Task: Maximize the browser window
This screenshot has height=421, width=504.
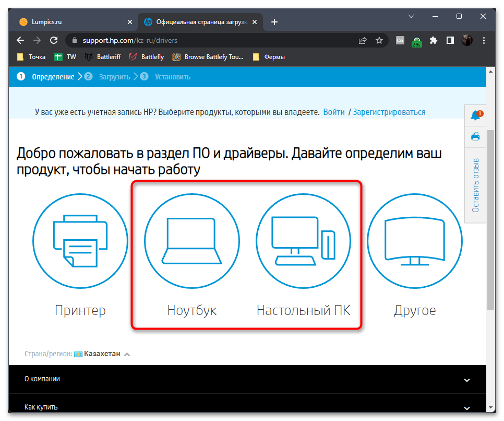Action: 459,16
